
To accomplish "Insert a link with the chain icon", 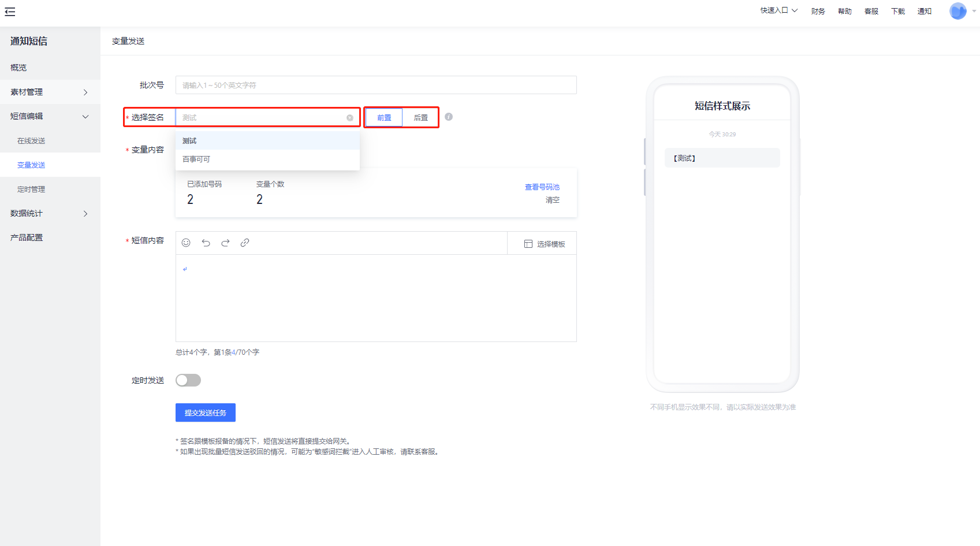I will point(245,243).
